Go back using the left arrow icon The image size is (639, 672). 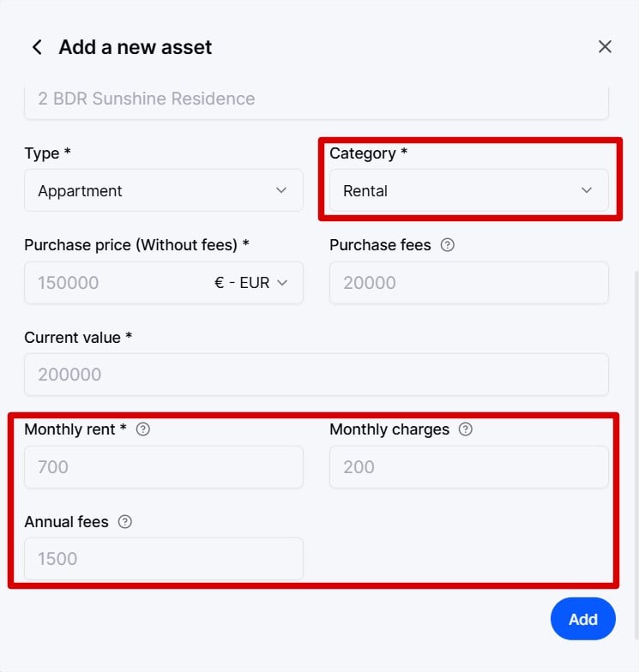(x=37, y=47)
